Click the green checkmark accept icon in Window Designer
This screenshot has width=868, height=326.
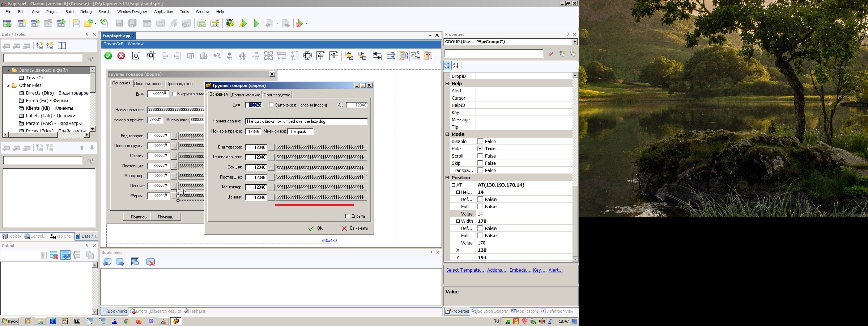[x=108, y=56]
